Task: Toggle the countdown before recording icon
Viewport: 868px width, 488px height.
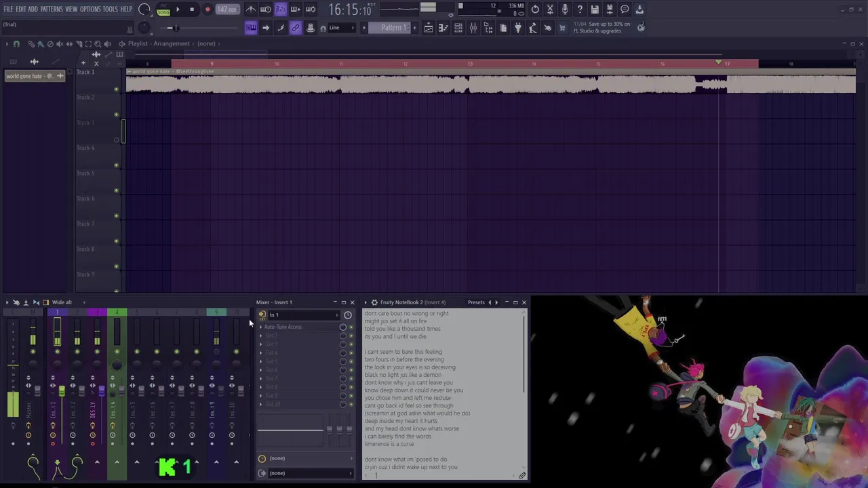Action: [x=280, y=9]
